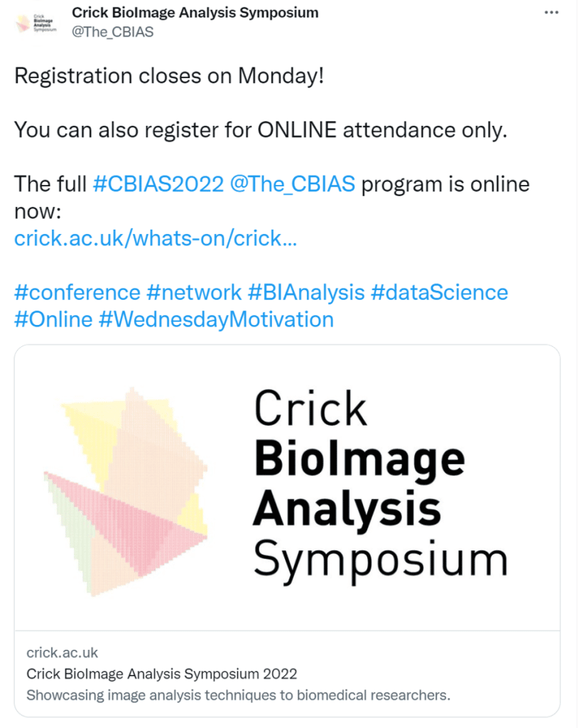Open the Crick BioImage Analysis Symposium account name
This screenshot has width=579, height=728.
[x=195, y=13]
